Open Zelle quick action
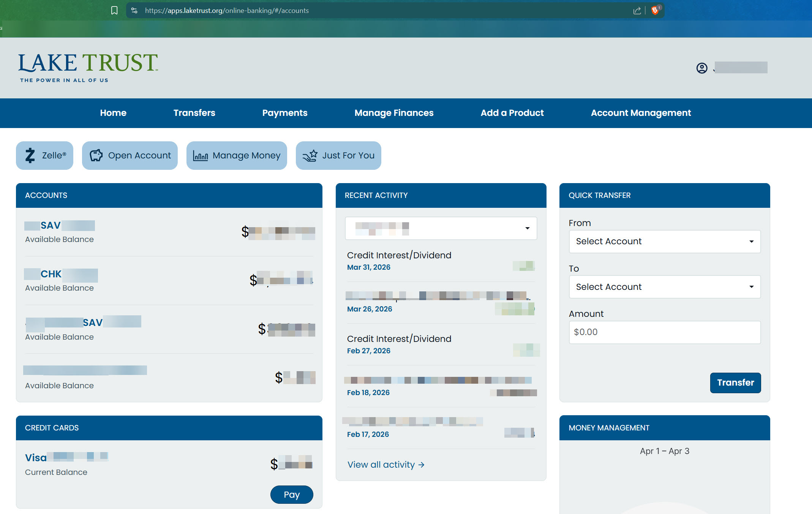The height and width of the screenshot is (514, 812). tap(44, 155)
